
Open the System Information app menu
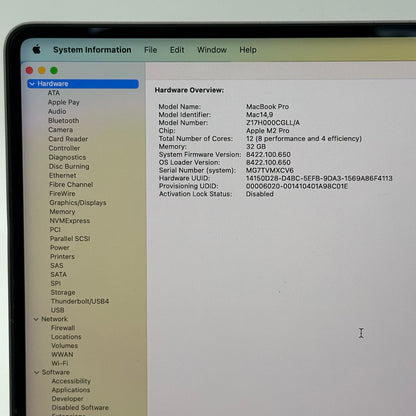click(92, 50)
